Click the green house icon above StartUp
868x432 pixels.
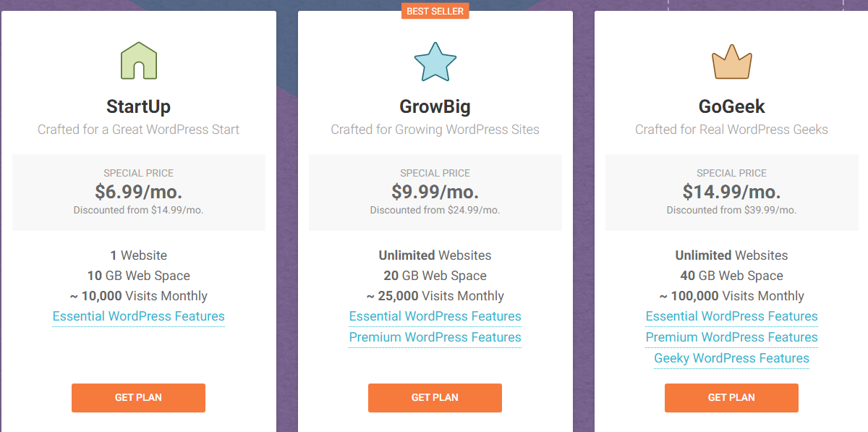[138, 61]
